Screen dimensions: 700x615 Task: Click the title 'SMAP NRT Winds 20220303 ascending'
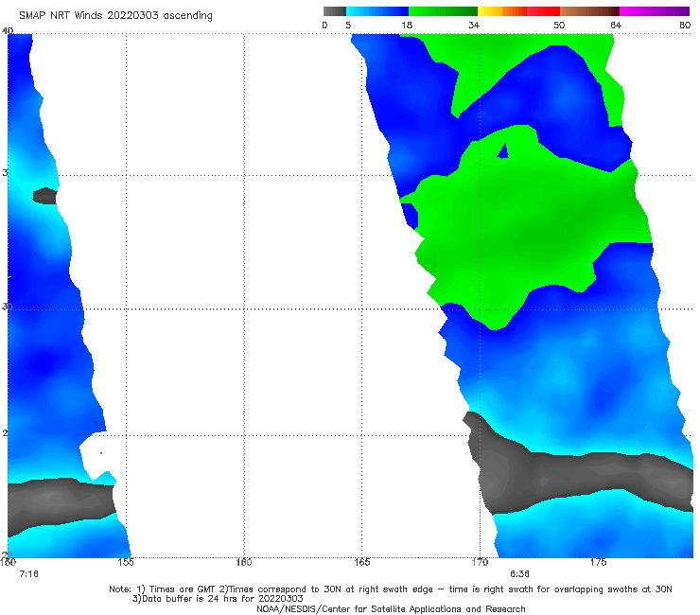(x=115, y=15)
